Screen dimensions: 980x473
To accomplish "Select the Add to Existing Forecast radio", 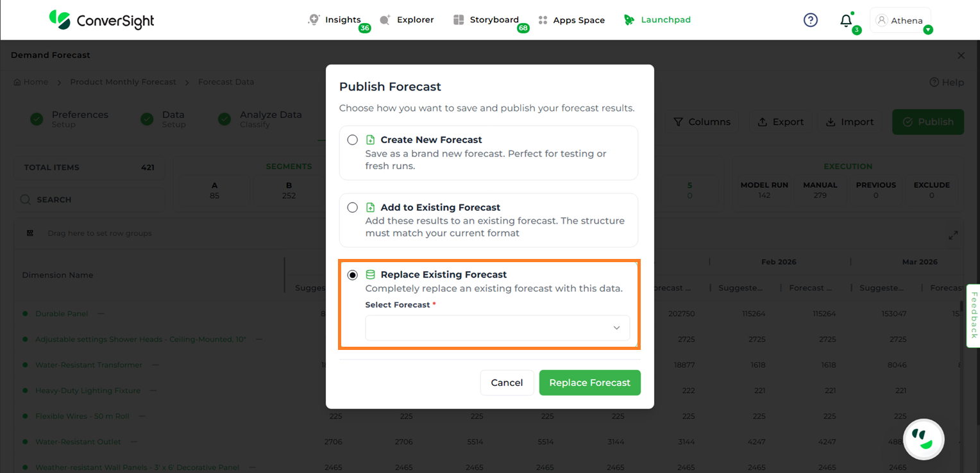I will (352, 208).
